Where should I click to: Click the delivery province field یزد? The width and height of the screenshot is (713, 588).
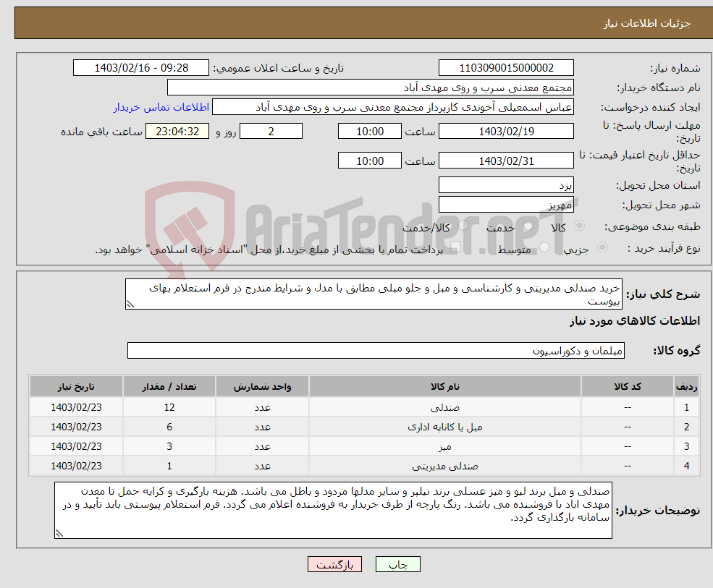pos(506,185)
